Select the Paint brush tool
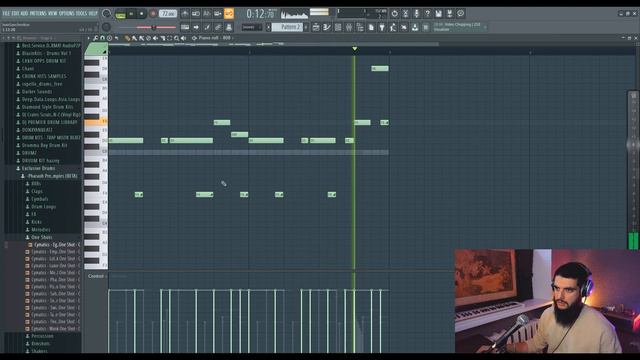The image size is (640, 360). click(x=134, y=38)
